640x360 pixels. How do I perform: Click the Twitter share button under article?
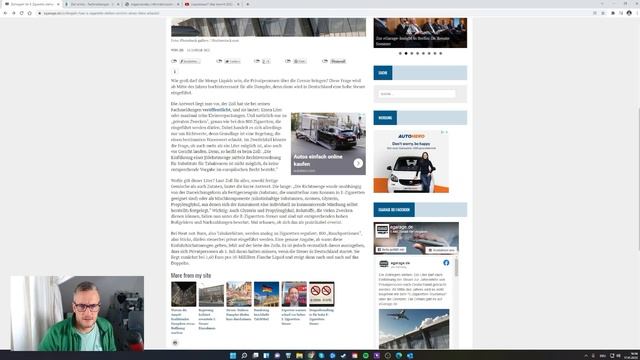tap(233, 61)
